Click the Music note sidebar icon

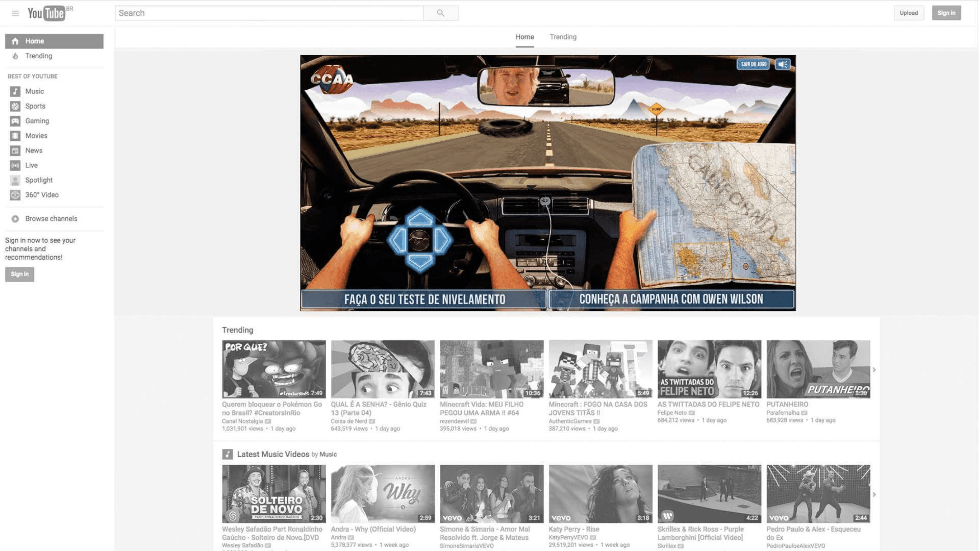[x=15, y=91]
